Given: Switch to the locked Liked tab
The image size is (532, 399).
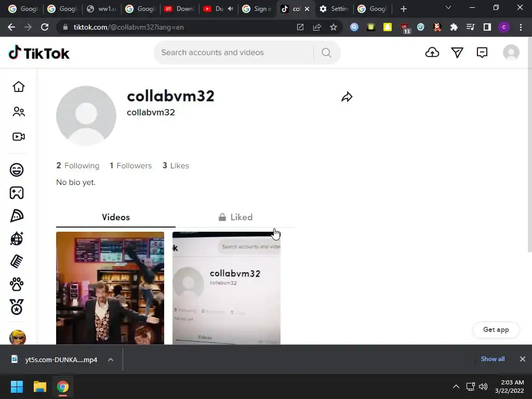Looking at the screenshot, I should click(x=235, y=217).
